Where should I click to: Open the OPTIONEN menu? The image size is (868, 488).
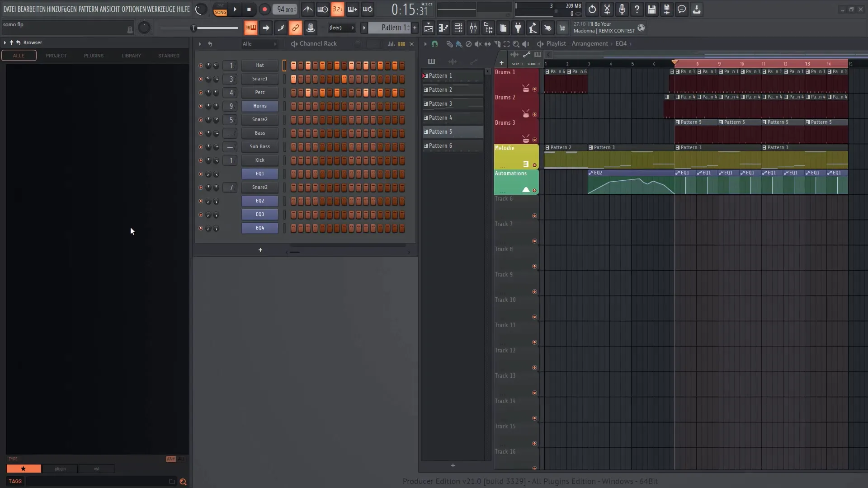click(133, 9)
